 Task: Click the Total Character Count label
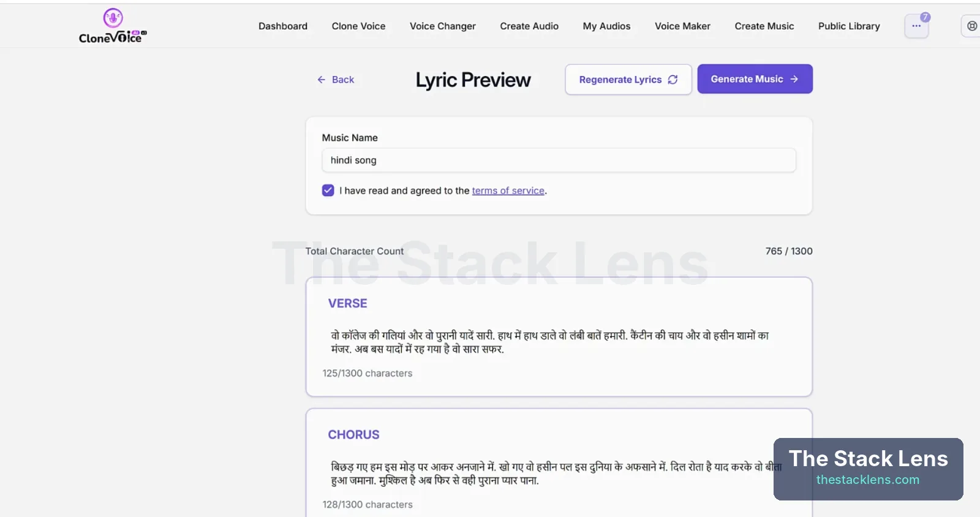pyautogui.click(x=355, y=251)
